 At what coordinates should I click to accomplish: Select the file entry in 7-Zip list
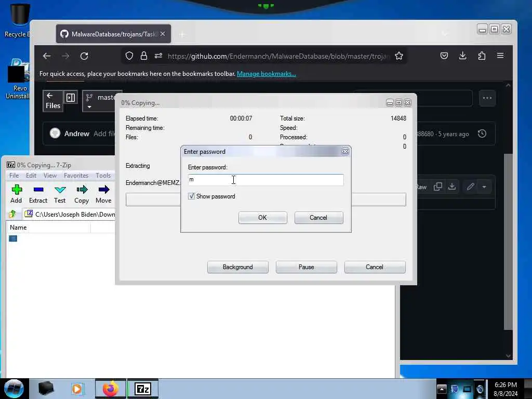pyautogui.click(x=13, y=238)
